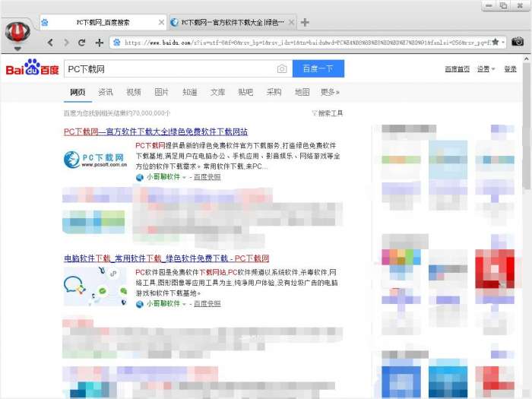Click the Baidu paw icon in address bar
Image resolution: width=532 pixels, height=399 pixels.
click(117, 42)
